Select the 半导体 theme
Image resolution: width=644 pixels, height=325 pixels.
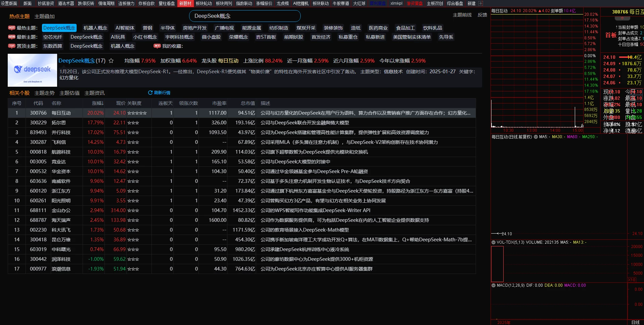click(x=168, y=28)
